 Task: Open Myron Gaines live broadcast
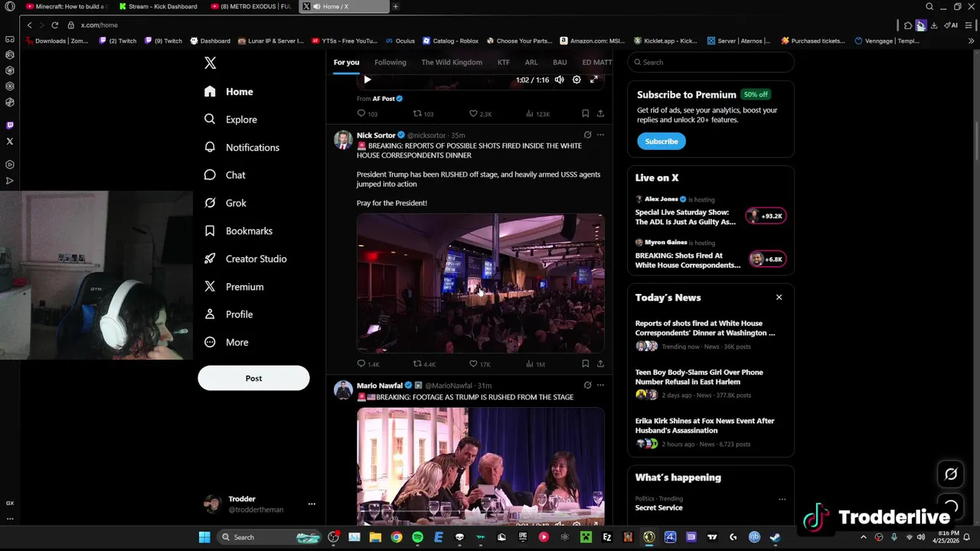click(710, 255)
